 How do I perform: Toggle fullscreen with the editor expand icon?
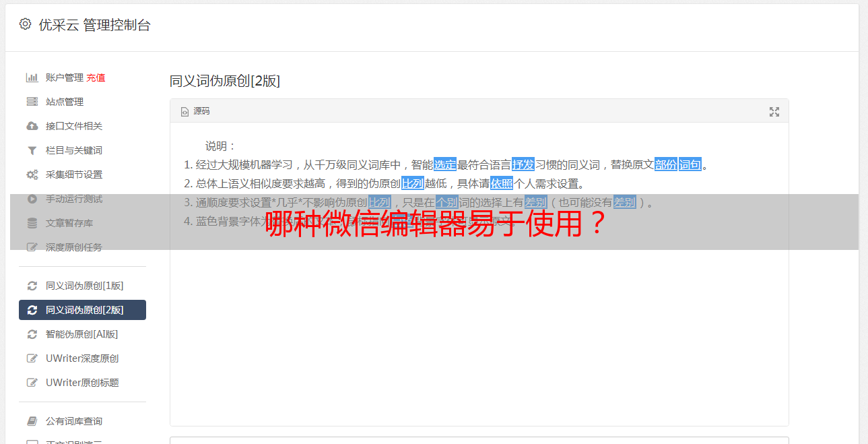tap(774, 112)
